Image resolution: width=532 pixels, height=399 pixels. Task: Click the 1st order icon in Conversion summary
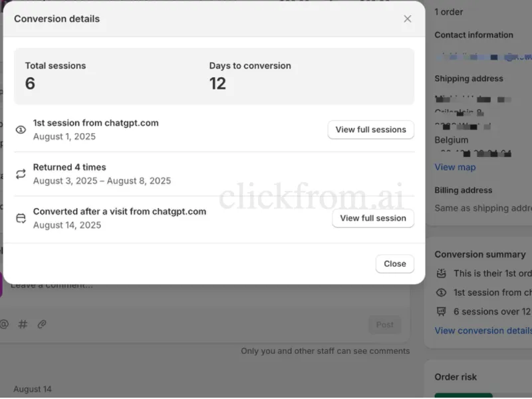(x=442, y=273)
